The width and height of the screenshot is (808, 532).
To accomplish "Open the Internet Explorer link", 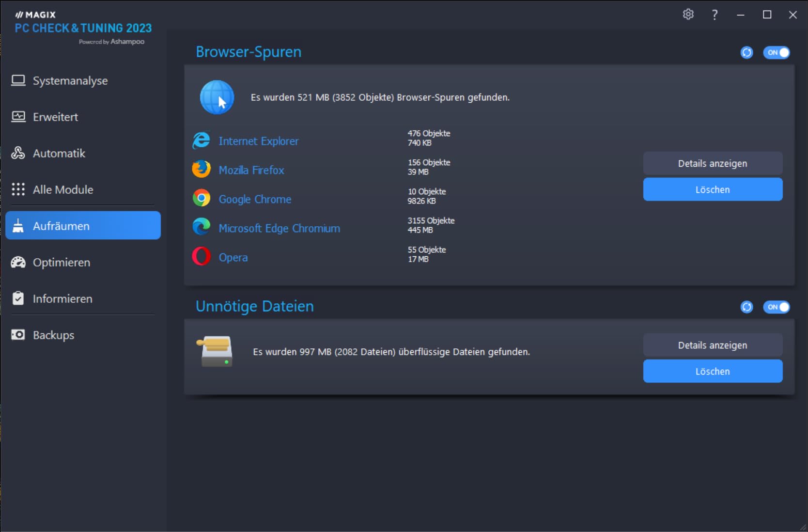I will point(259,141).
